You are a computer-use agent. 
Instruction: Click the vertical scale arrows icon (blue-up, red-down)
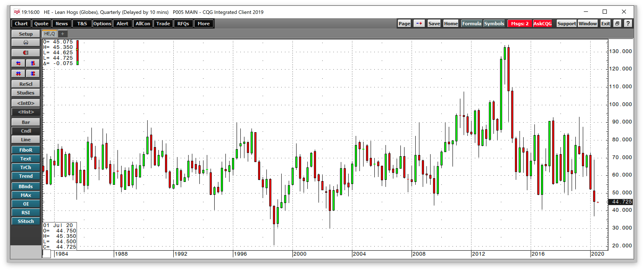(33, 63)
